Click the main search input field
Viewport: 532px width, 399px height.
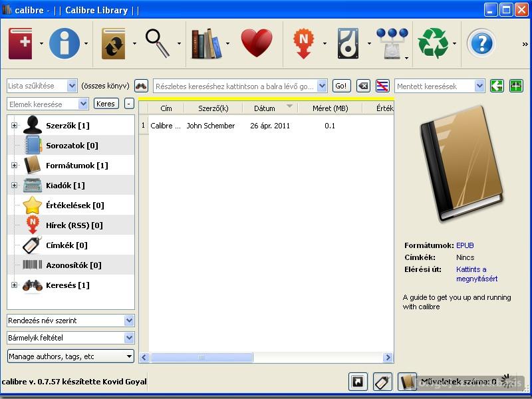pos(235,86)
